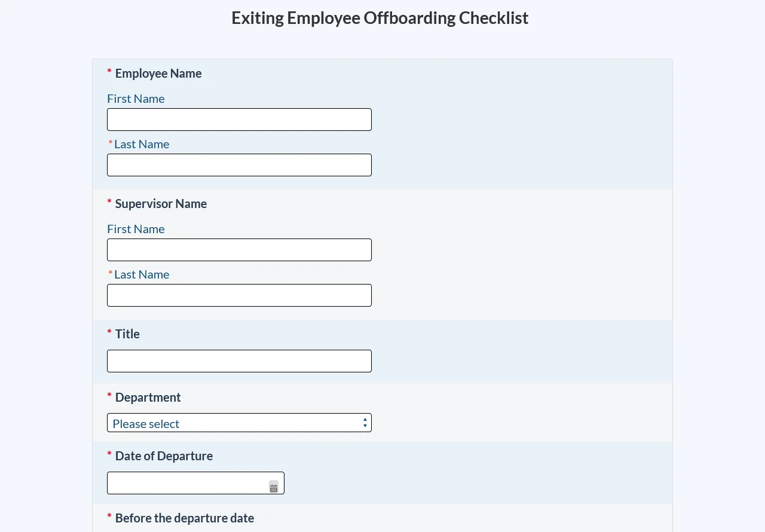Select the Employee Name section header
Screen dimensions: 765x532
click(x=158, y=73)
